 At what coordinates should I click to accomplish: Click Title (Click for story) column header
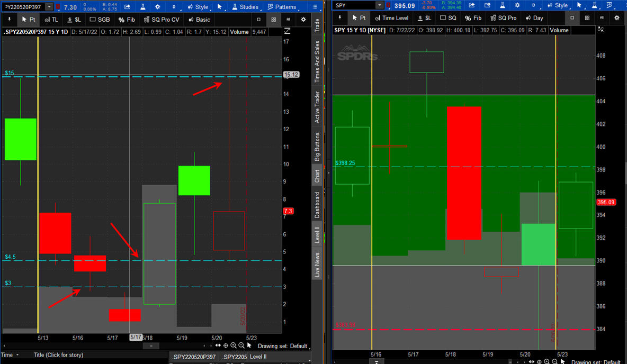pos(58,355)
